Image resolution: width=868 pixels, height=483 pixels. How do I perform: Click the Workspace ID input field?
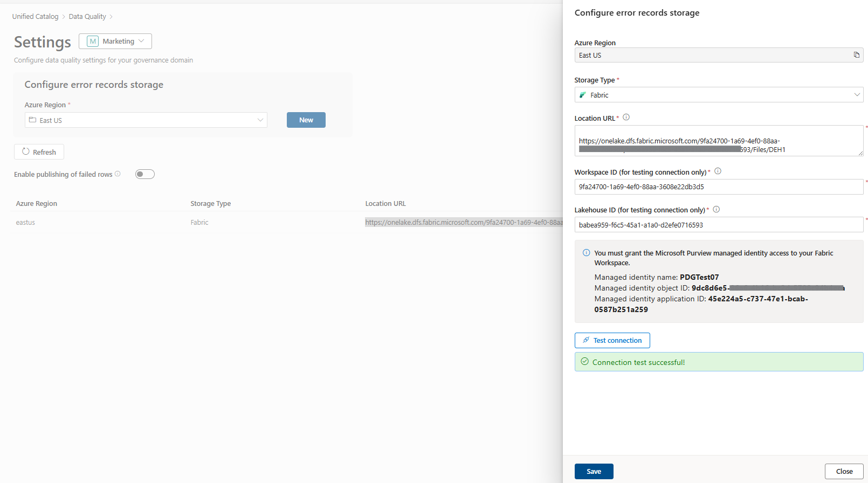719,187
